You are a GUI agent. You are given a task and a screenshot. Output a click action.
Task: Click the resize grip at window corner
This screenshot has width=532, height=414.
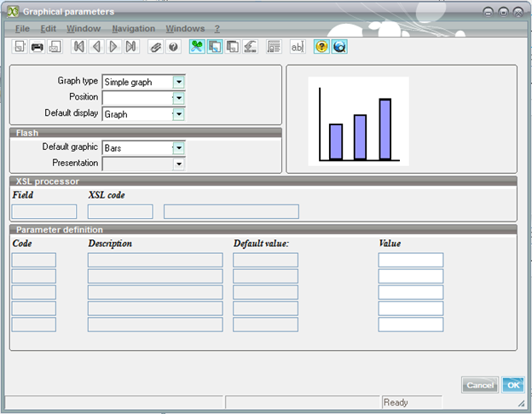[522, 403]
